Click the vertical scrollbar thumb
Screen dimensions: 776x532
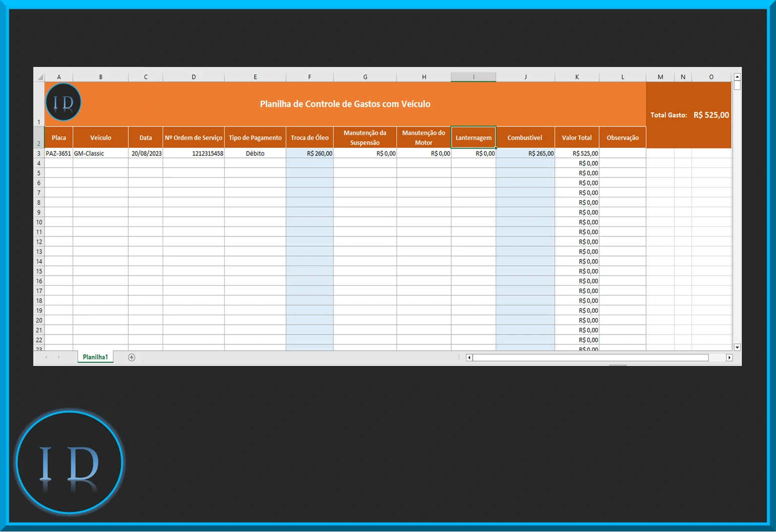737,85
